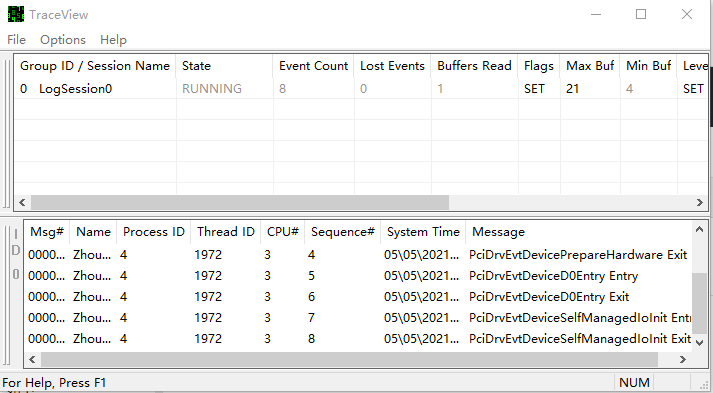This screenshot has width=713, height=393.
Task: Click the trace pane docking gripper handle
Action: tap(7, 295)
